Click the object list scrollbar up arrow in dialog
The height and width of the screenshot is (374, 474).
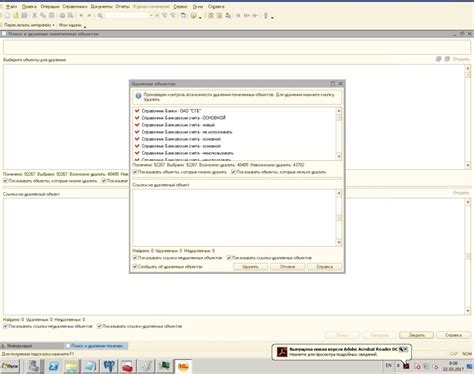tap(339, 111)
